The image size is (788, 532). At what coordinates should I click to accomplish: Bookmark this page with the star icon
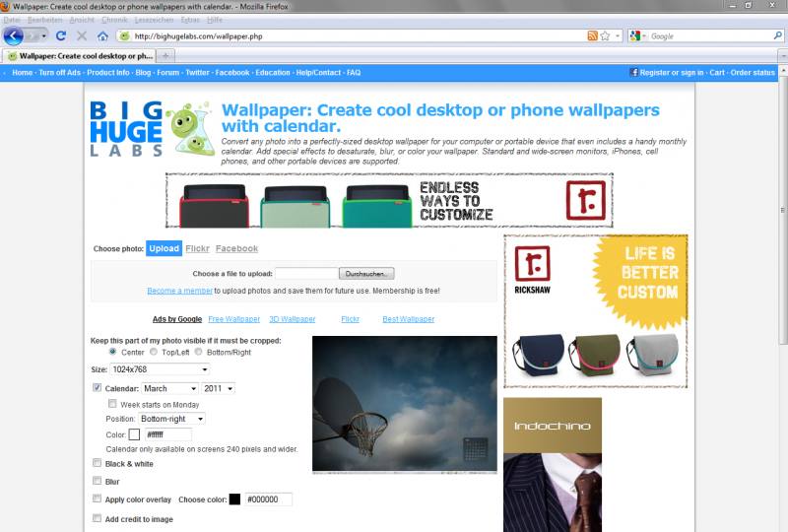605,35
